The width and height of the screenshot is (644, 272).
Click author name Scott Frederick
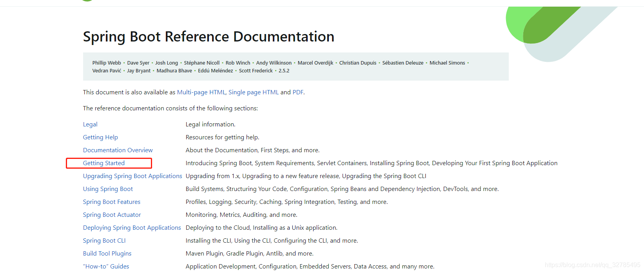(256, 71)
